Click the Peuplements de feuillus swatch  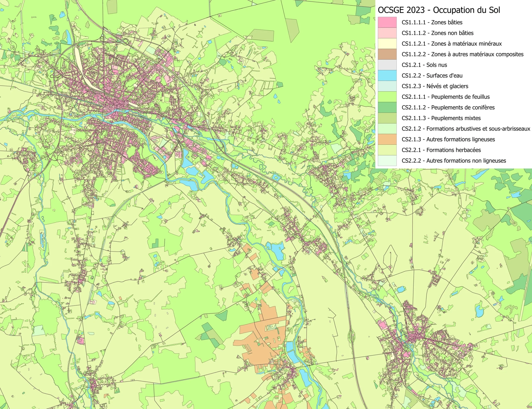(387, 97)
